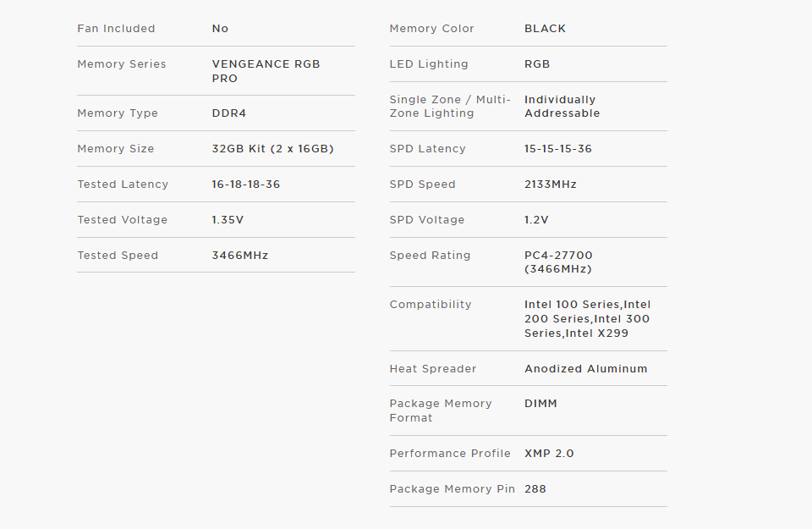The height and width of the screenshot is (529, 812).
Task: Click the SPD Latency 15-15-15-36 value
Action: tap(557, 149)
